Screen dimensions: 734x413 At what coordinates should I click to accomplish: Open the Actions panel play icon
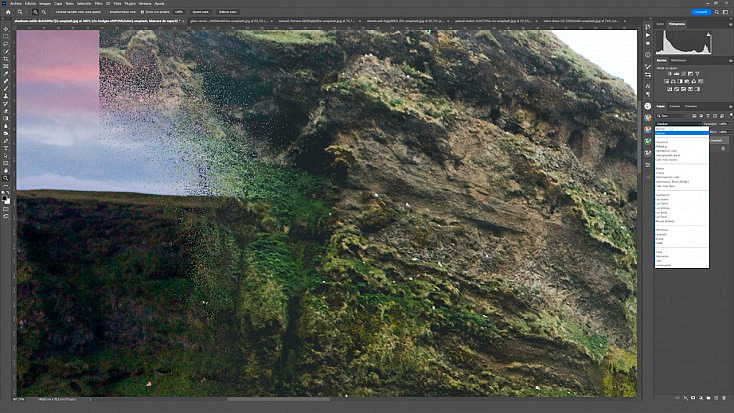(x=647, y=35)
